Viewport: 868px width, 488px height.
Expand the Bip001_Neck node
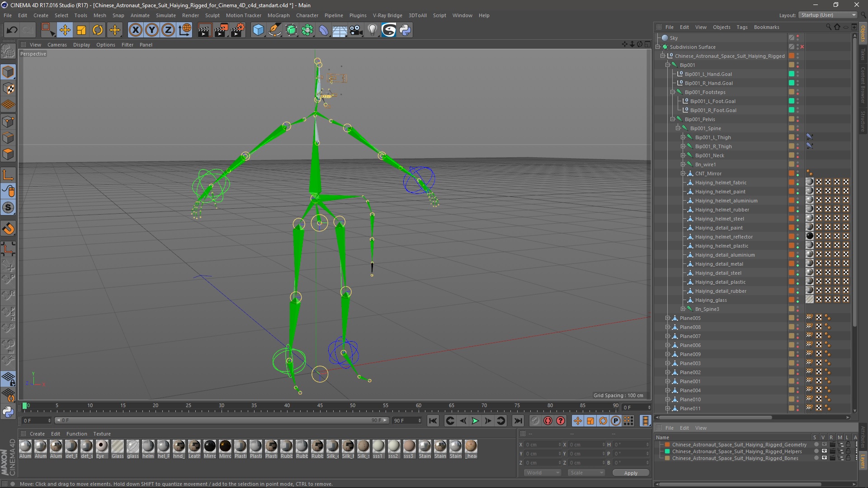coord(683,155)
